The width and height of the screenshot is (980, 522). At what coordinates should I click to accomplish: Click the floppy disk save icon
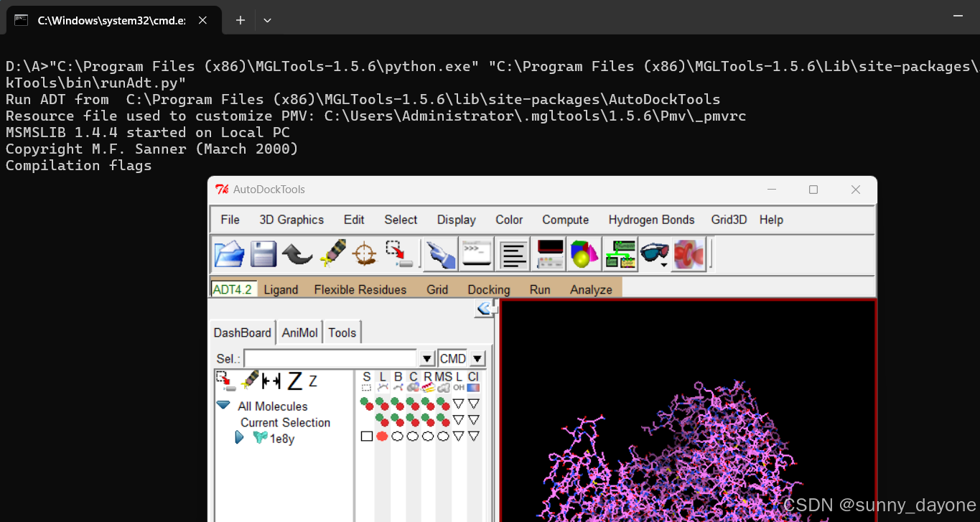263,254
